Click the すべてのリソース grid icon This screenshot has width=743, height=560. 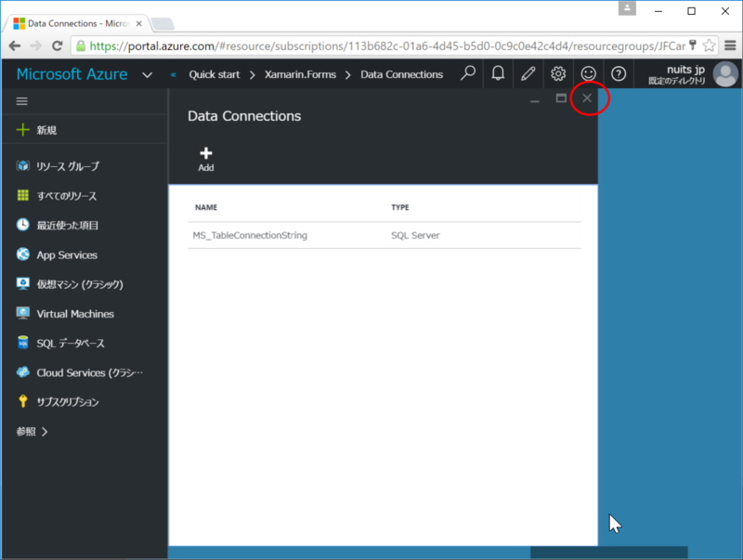coord(22,195)
